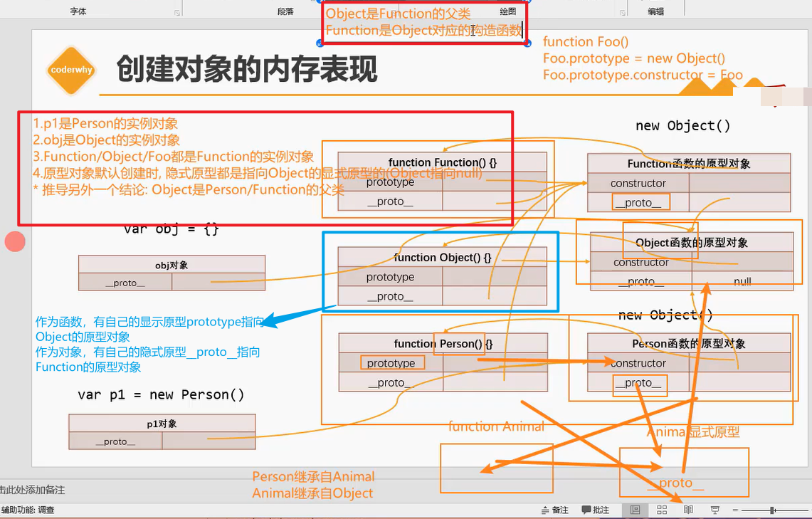This screenshot has height=519, width=812.
Task: Click __proto__ cell in p1对象 table
Action: tap(115, 441)
